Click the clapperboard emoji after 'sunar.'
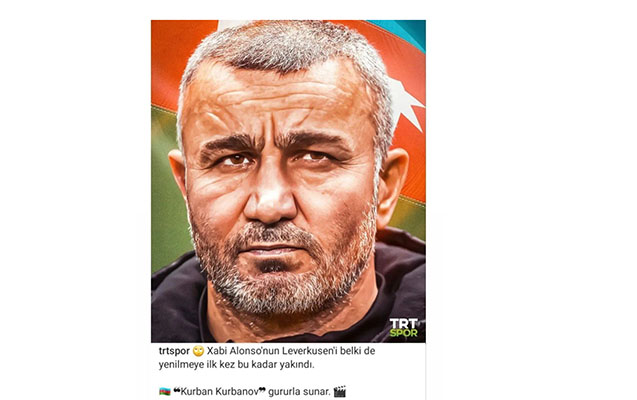The height and width of the screenshot is (400, 637). point(339,391)
